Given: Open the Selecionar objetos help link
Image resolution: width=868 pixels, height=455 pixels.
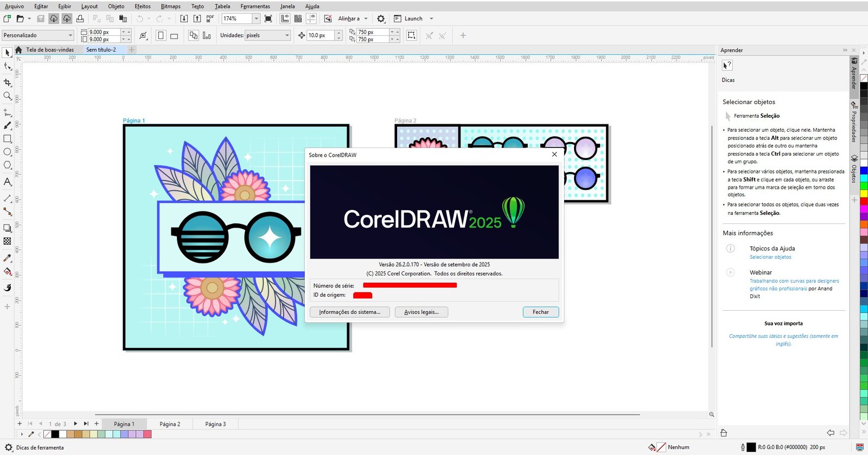Looking at the screenshot, I should [x=770, y=257].
